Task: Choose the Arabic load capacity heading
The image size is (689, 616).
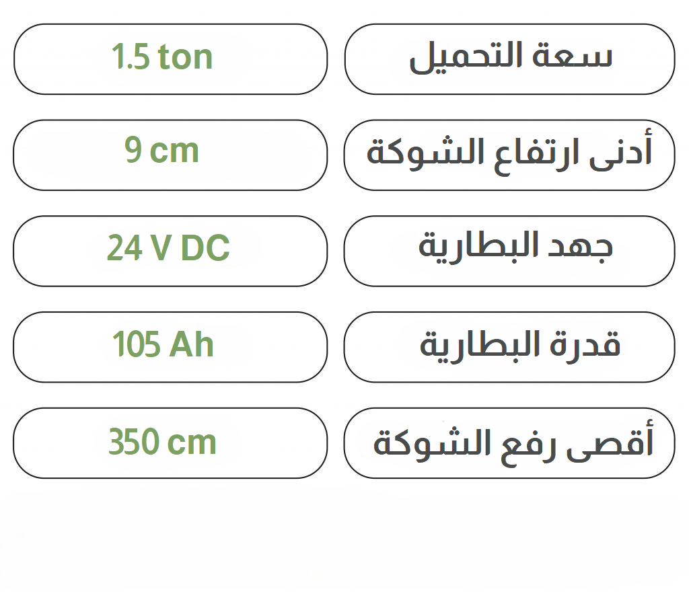Action: pyautogui.click(x=509, y=59)
